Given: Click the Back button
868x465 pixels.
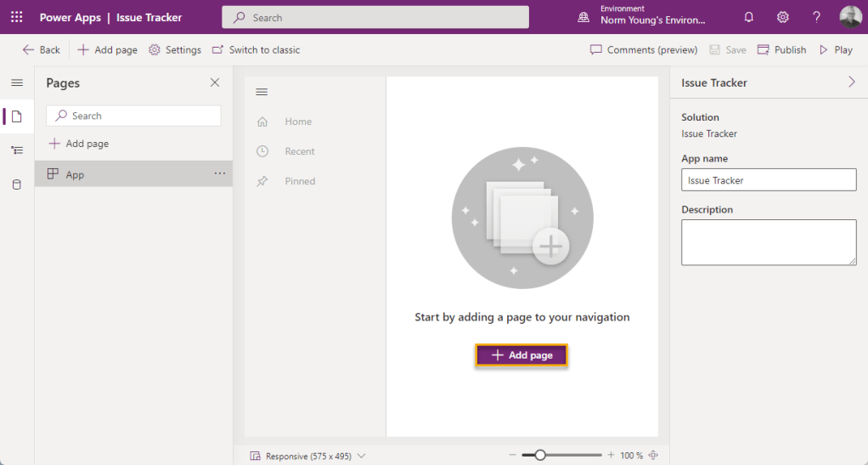Looking at the screenshot, I should coord(41,50).
